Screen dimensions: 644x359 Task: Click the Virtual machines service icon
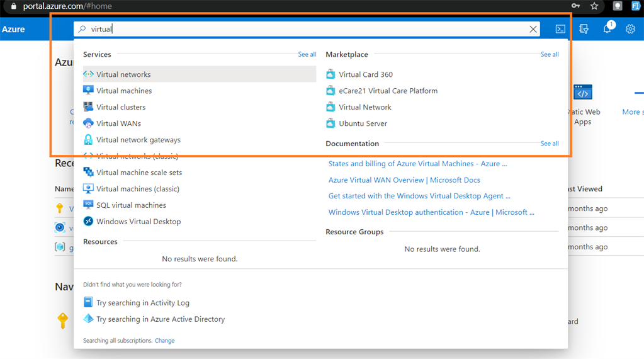point(88,90)
